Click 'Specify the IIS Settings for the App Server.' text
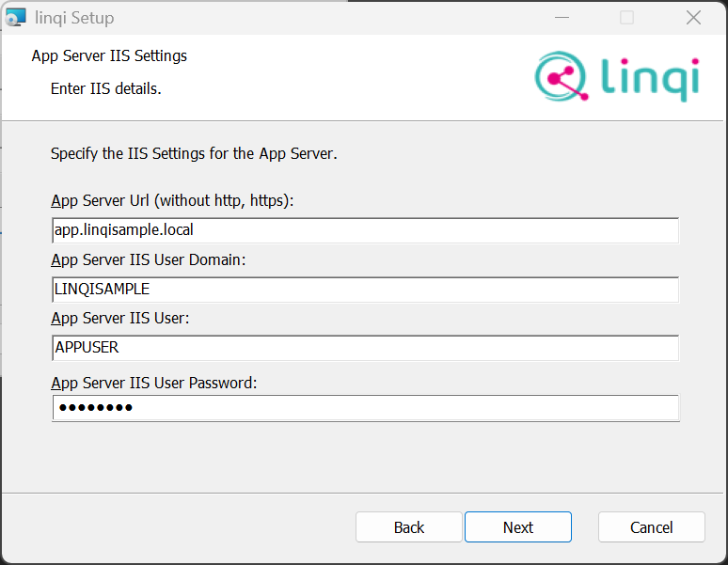 pyautogui.click(x=194, y=153)
